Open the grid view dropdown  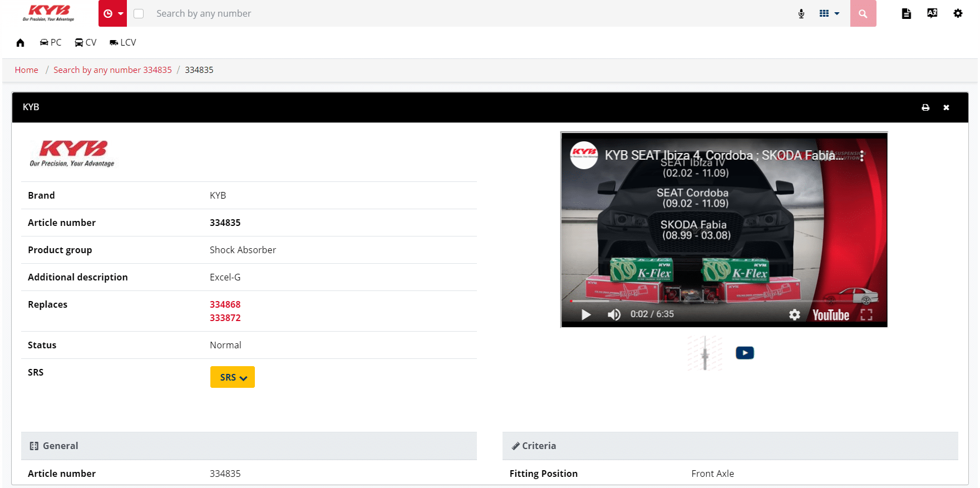click(x=829, y=13)
